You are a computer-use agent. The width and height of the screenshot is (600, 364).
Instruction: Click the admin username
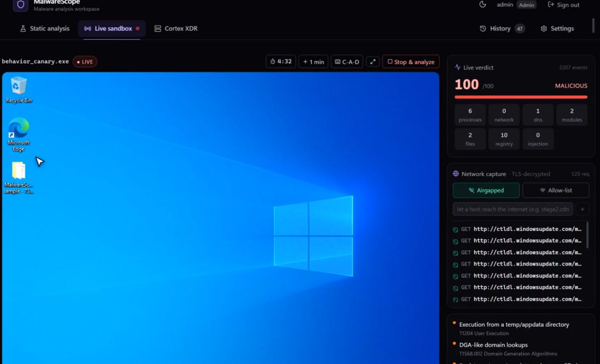point(505,5)
